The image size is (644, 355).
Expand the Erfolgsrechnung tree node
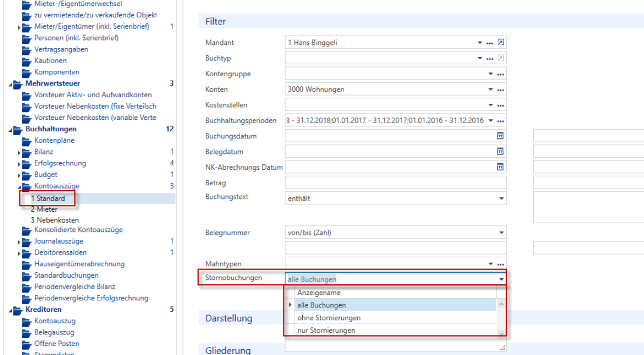(x=19, y=164)
